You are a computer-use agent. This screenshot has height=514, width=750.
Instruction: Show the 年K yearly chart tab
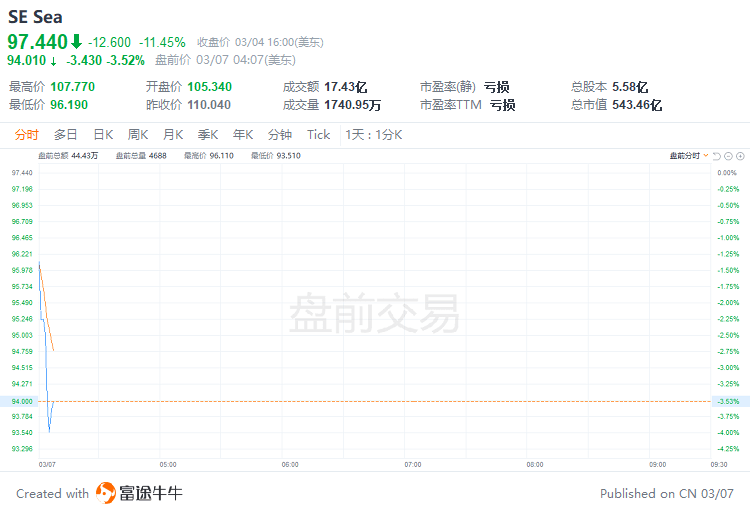(x=243, y=135)
